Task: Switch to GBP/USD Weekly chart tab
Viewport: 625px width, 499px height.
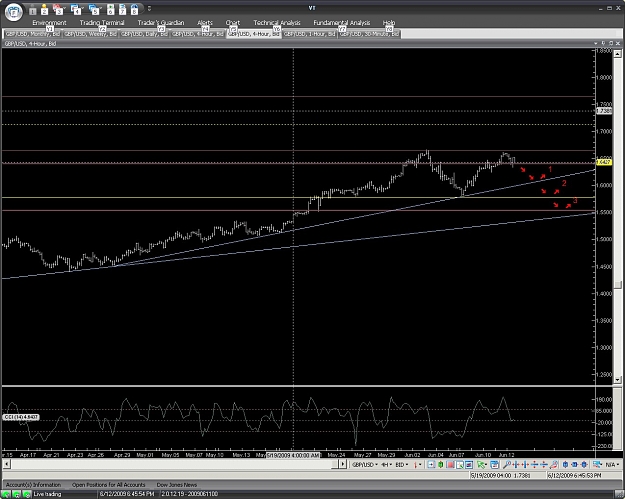Action: coord(90,34)
